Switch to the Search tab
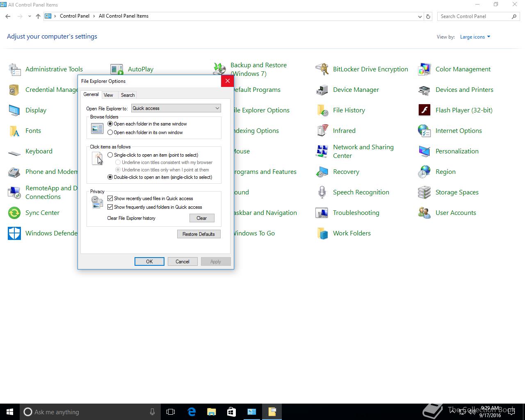Viewport: 525px width, 420px height. pos(128,95)
